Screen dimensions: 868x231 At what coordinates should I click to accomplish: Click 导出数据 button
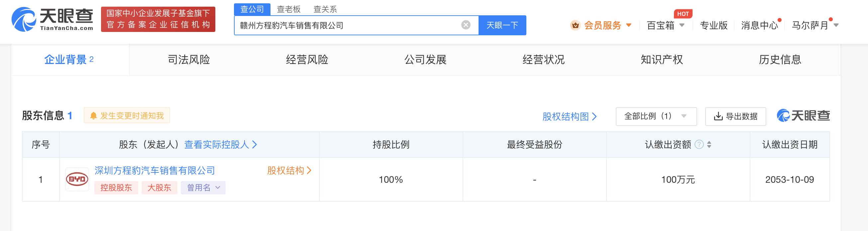[x=735, y=116]
